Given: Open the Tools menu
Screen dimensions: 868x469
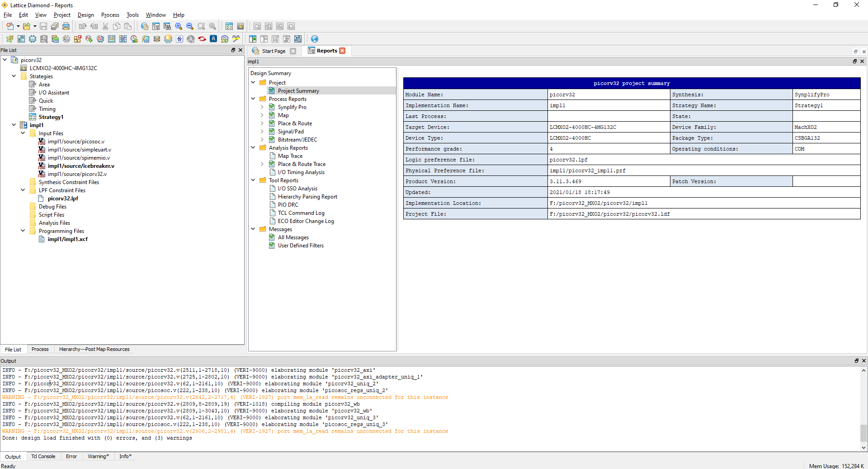Looking at the screenshot, I should point(132,15).
